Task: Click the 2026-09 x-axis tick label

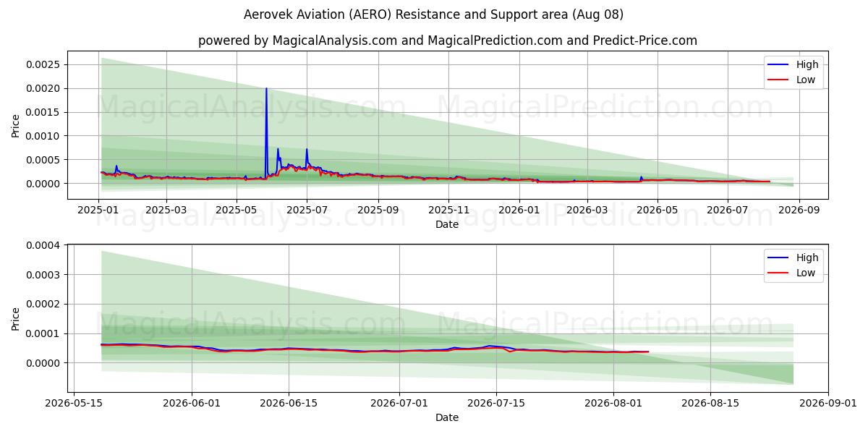Action: (799, 210)
